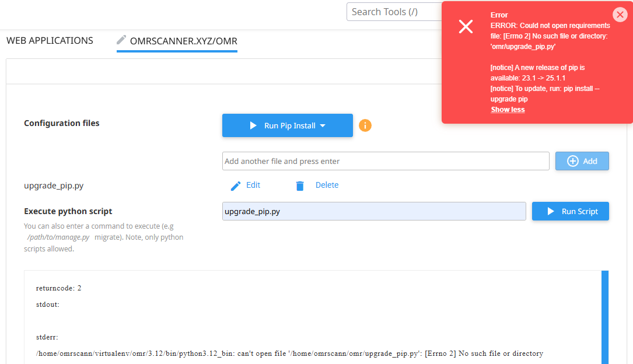Click the 'Add another file' input box
Image resolution: width=633 pixels, height=364 pixels.
tap(385, 161)
